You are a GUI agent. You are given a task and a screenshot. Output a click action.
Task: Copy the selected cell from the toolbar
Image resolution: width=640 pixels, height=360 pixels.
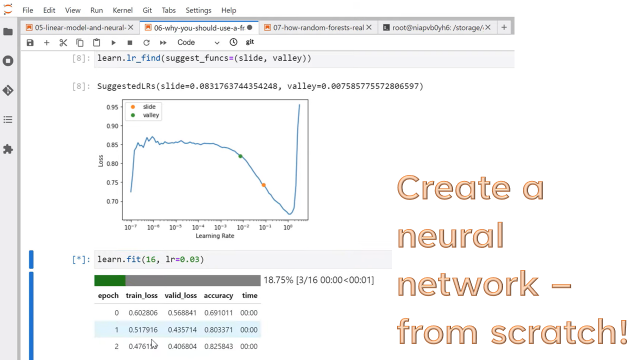(x=80, y=42)
